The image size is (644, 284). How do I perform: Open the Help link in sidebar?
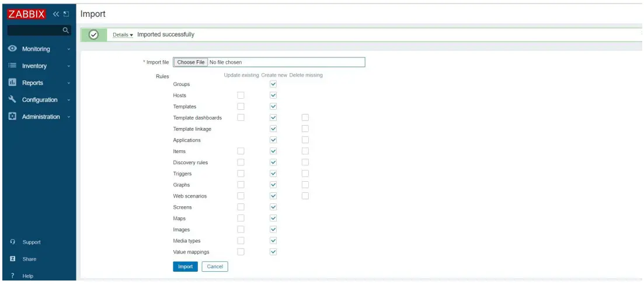[28, 276]
